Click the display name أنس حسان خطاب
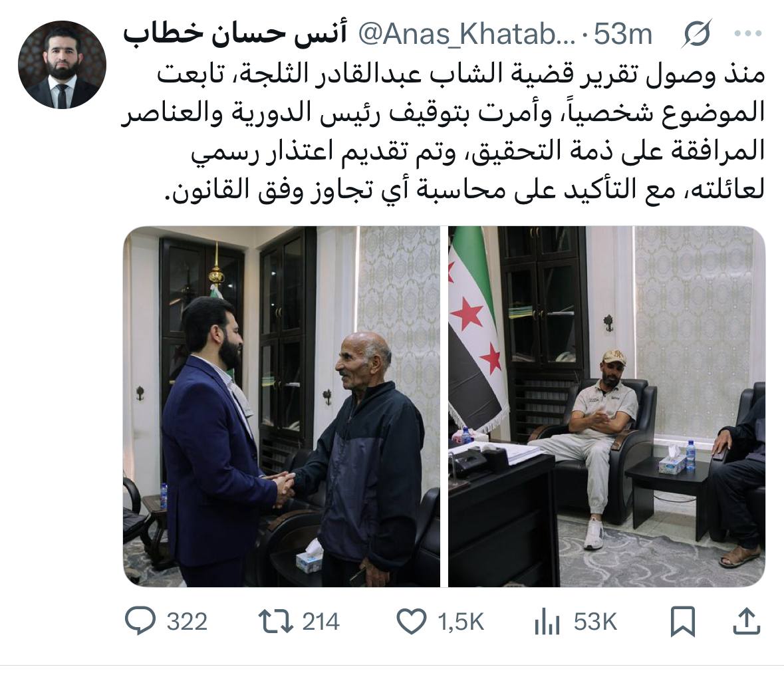Image resolution: width=784 pixels, height=673 pixels. 235,35
